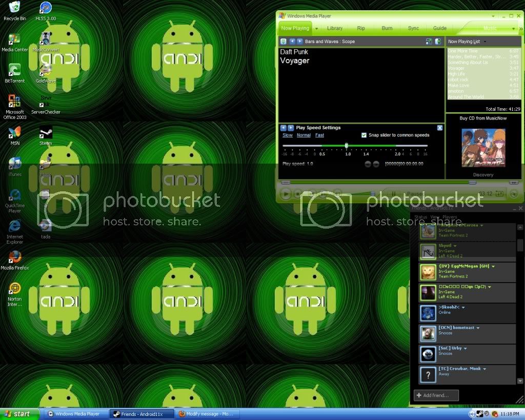Open the QuickTime Player desktop shortcut
525x420 pixels.
[14, 196]
